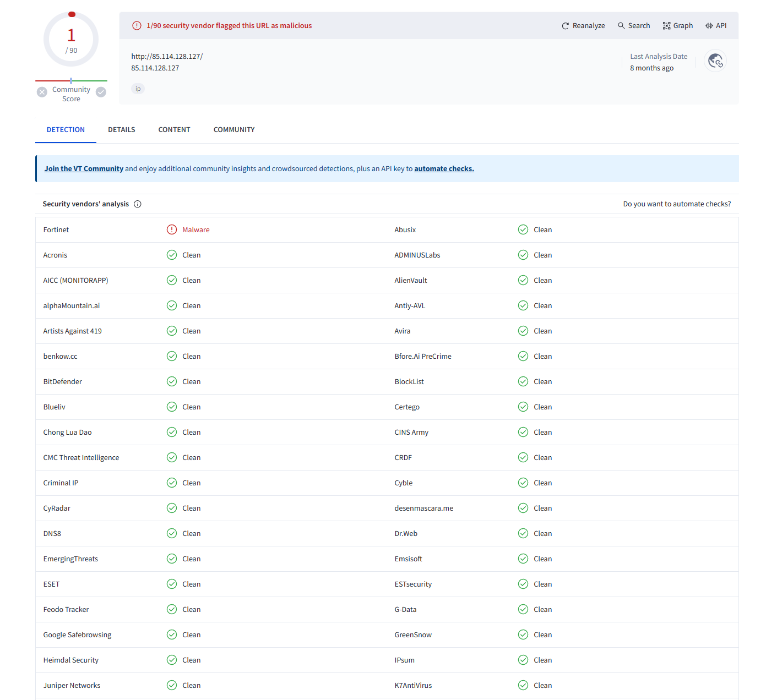This screenshot has width=766, height=700.
Task: Click the ADMINUSLabs vendor name
Action: [x=417, y=255]
